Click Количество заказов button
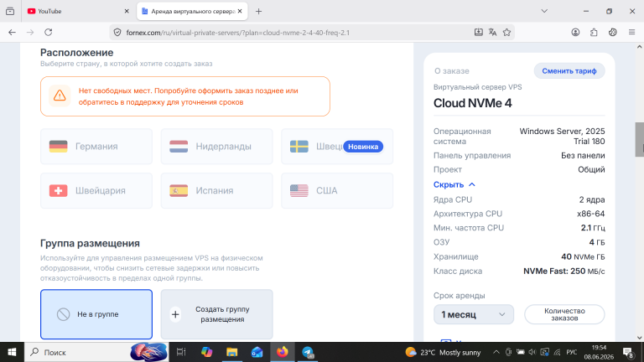This screenshot has width=644, height=362. coord(564,314)
